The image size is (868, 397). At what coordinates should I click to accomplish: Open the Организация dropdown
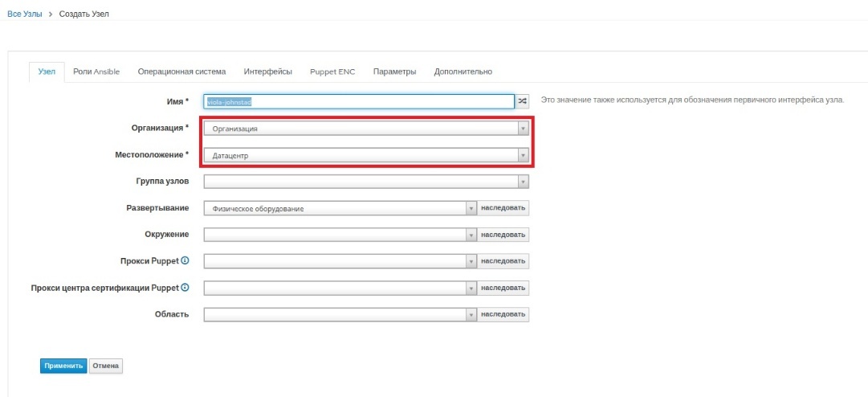[x=366, y=129]
